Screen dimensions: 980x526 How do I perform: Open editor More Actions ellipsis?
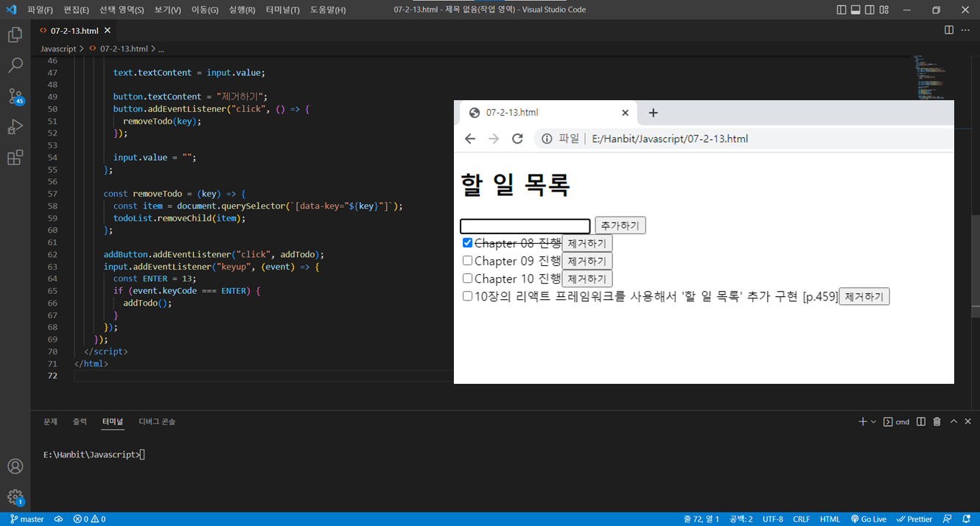coord(965,30)
